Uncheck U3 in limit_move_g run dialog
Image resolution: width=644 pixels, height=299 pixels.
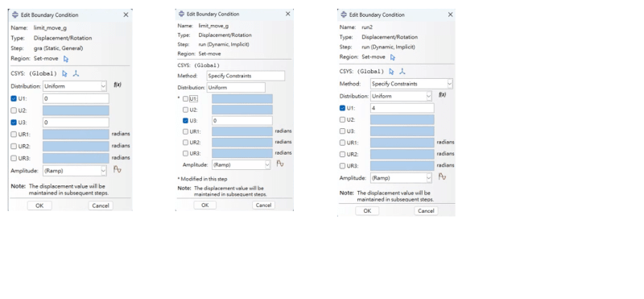click(x=186, y=121)
